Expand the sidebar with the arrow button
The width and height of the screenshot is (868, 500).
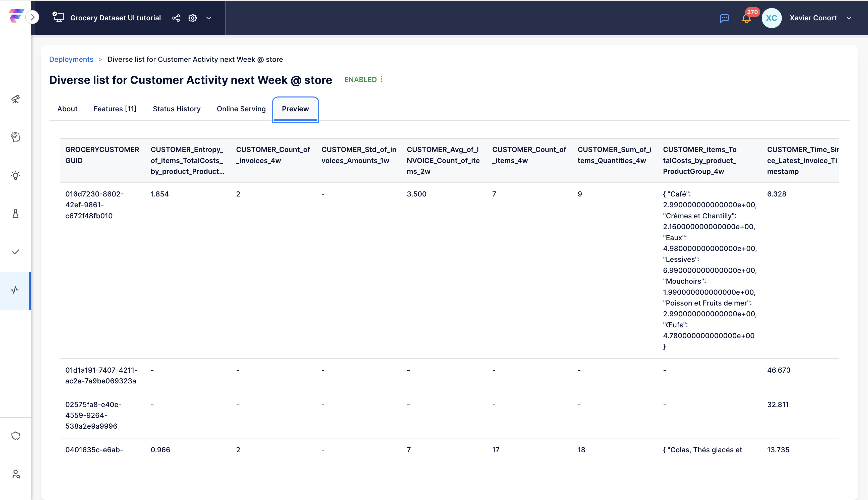pyautogui.click(x=32, y=17)
